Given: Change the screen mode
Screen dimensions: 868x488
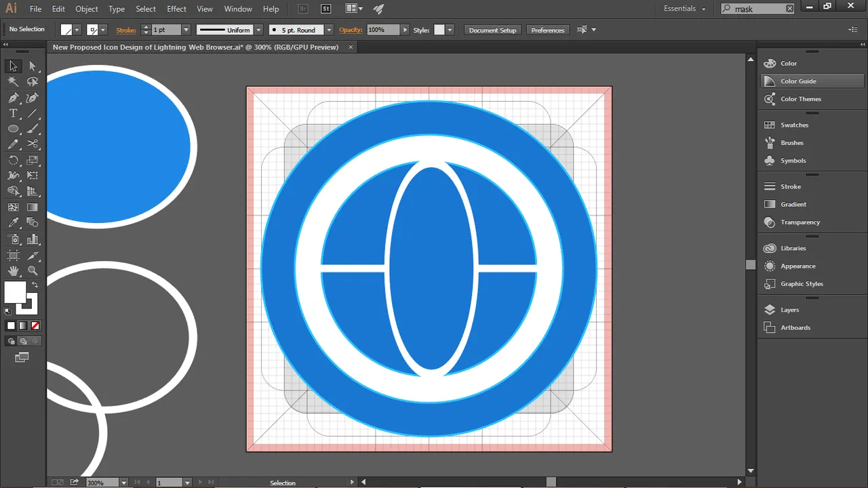Looking at the screenshot, I should [22, 357].
